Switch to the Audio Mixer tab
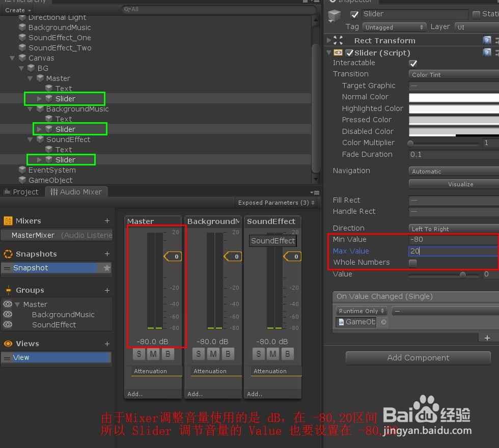Viewport: 499px width, 448px height. click(x=76, y=192)
